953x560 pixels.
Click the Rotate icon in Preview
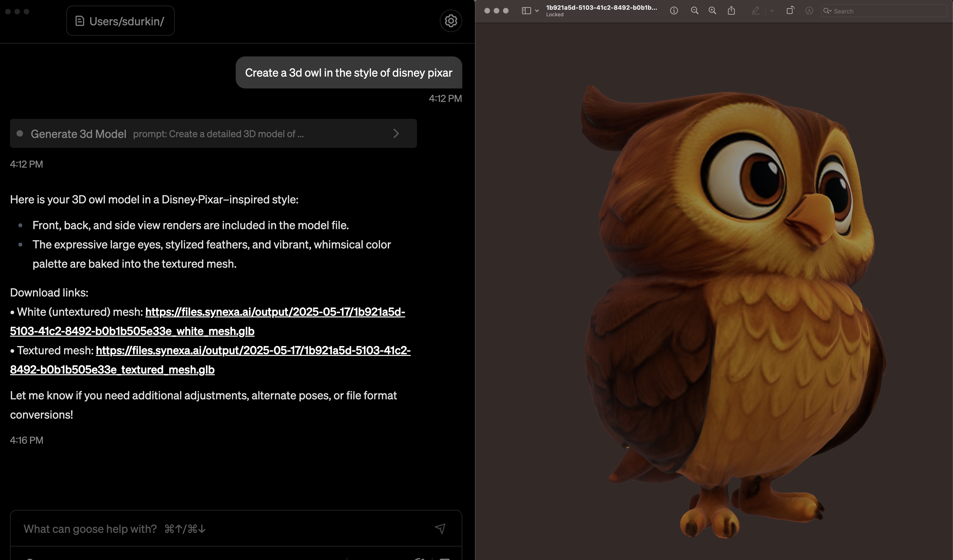click(790, 11)
